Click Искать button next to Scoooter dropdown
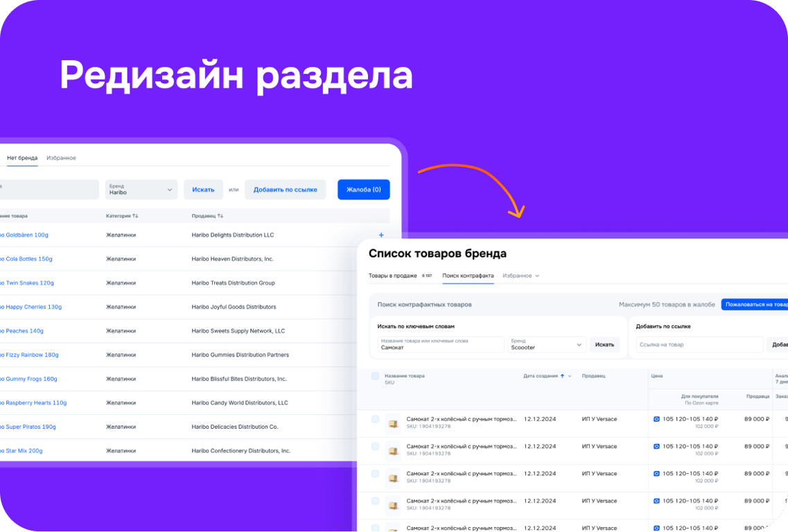 tap(604, 344)
